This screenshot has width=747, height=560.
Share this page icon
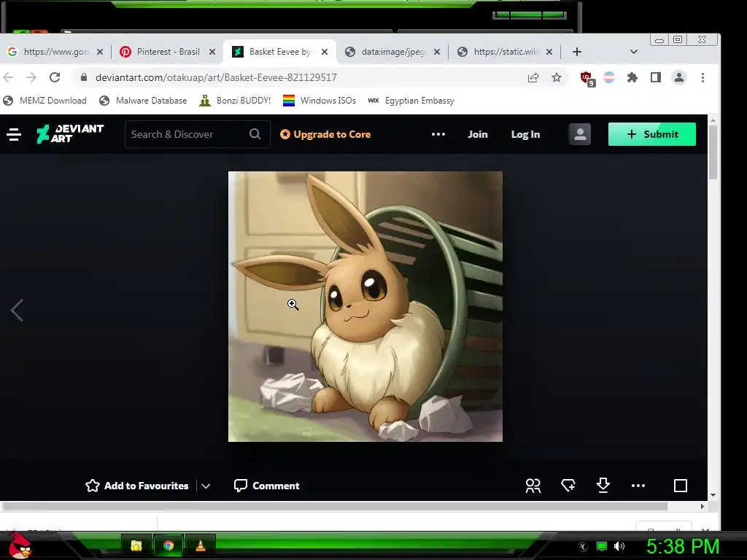click(x=533, y=77)
